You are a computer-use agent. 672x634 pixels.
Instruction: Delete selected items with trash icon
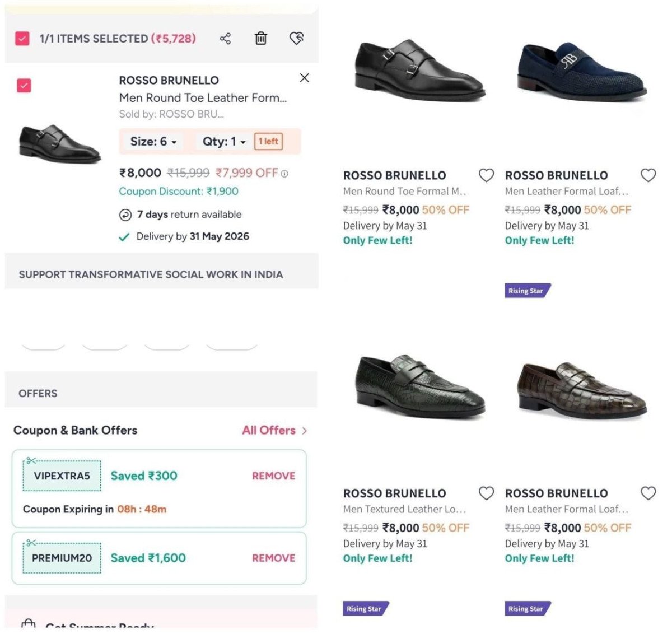coord(261,38)
